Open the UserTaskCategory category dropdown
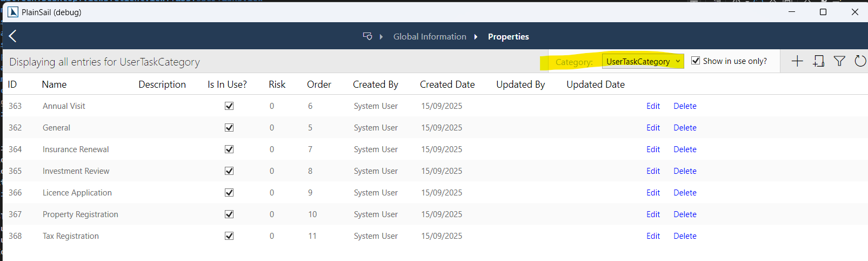 643,61
